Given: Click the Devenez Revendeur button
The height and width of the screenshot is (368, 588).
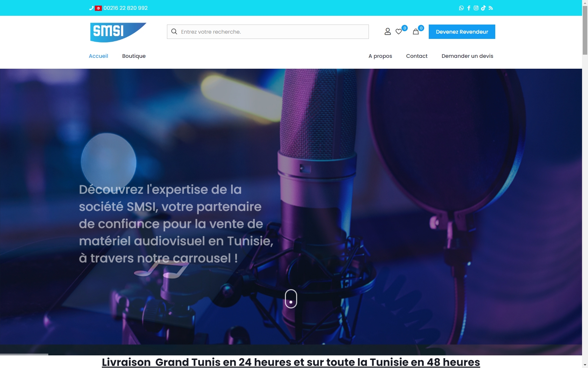Looking at the screenshot, I should (462, 32).
